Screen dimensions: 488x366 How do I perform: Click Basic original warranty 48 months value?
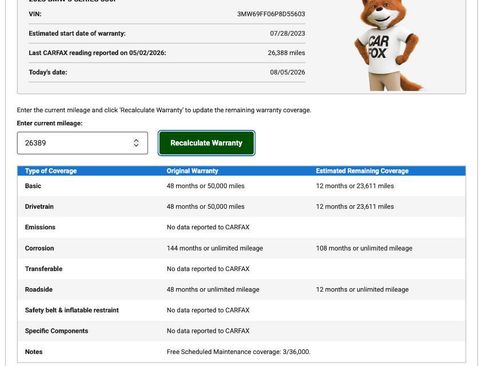point(206,186)
